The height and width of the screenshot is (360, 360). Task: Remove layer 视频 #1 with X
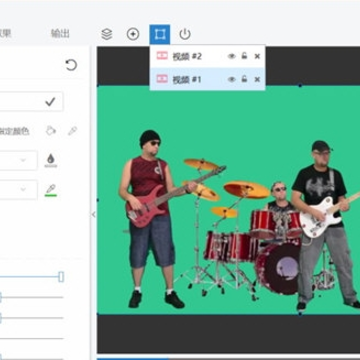(x=257, y=80)
